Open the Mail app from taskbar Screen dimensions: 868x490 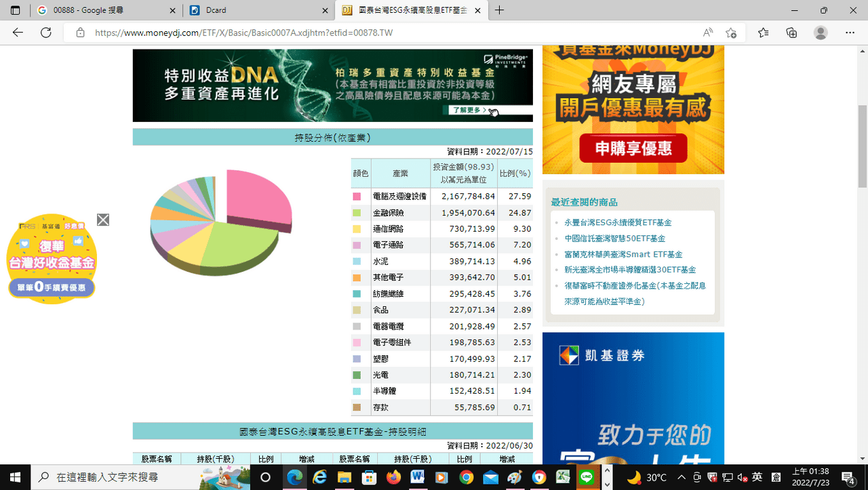[490, 477]
